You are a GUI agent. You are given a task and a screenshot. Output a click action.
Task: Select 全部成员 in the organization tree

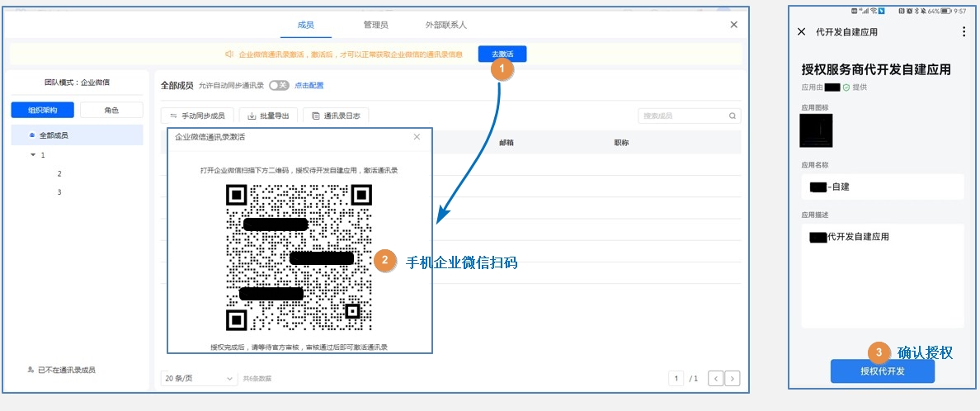(x=53, y=135)
